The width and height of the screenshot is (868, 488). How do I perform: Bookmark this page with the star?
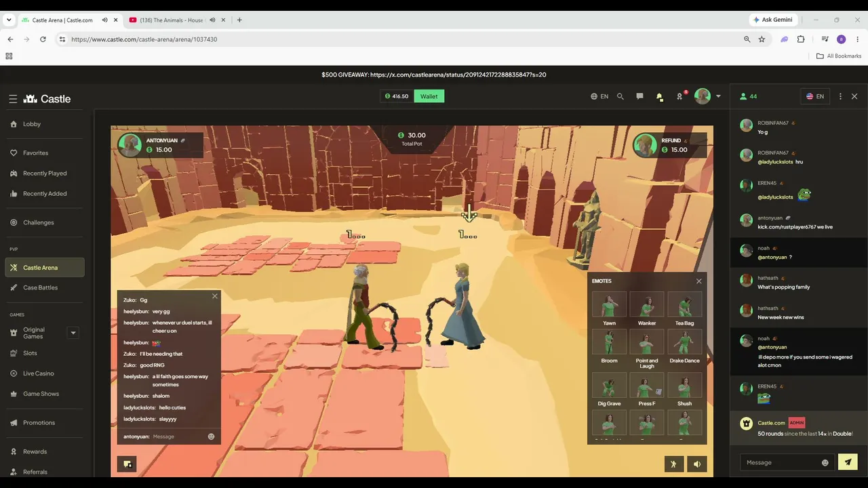[762, 39]
